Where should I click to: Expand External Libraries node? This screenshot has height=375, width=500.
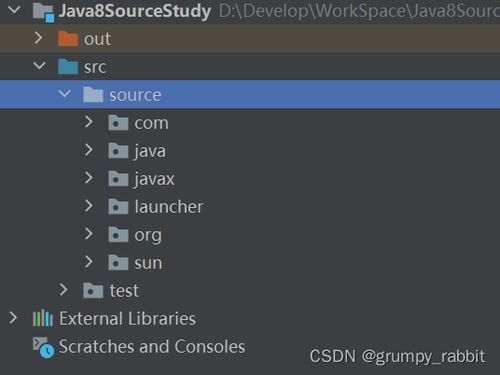click(13, 318)
